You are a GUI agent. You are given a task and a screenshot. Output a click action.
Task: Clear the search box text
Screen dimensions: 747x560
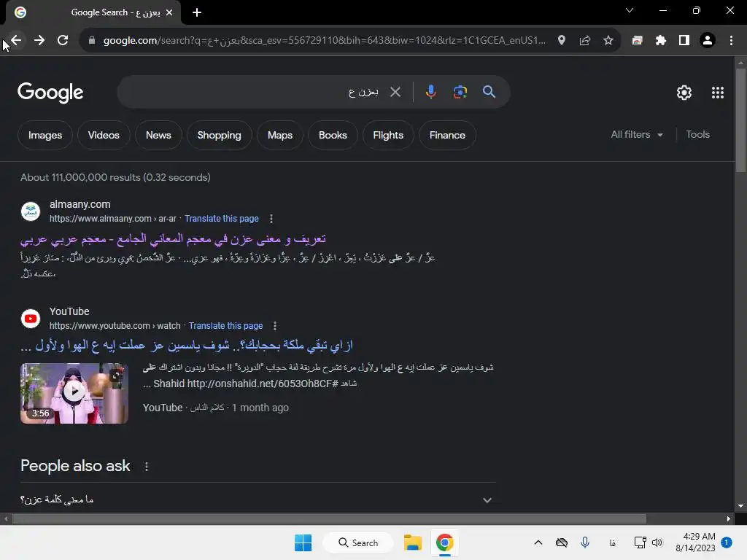pyautogui.click(x=395, y=92)
